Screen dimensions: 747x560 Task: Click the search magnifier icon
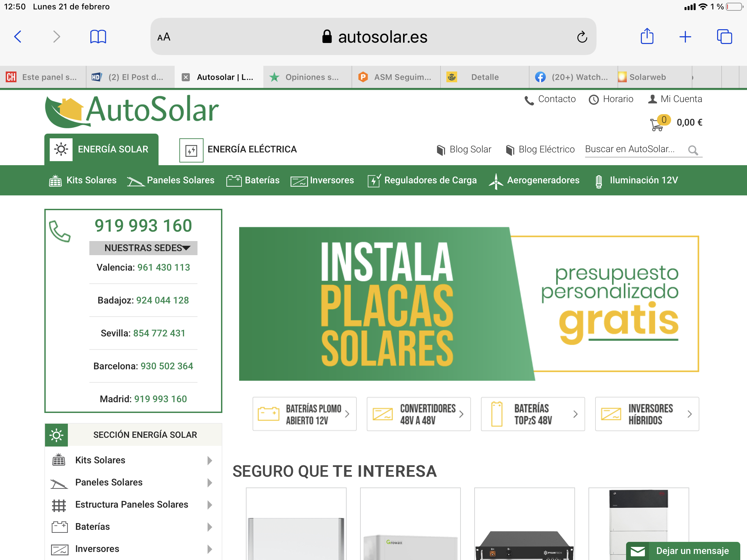click(x=693, y=150)
